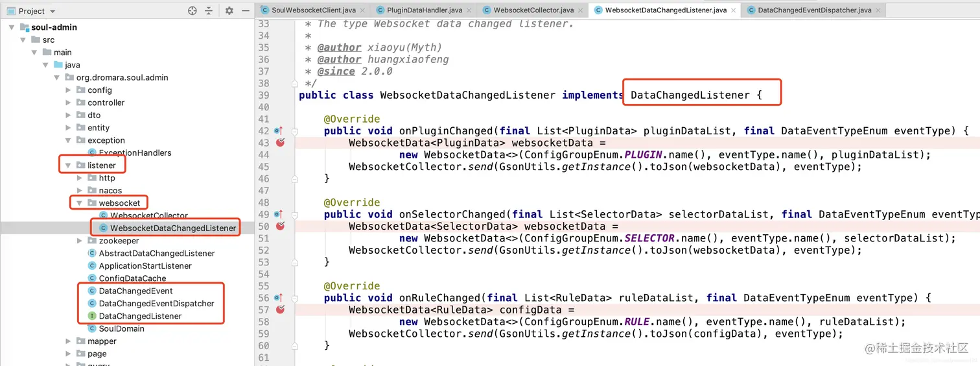This screenshot has width=980, height=366.
Task: Select the page package in tree
Action: coord(97,354)
